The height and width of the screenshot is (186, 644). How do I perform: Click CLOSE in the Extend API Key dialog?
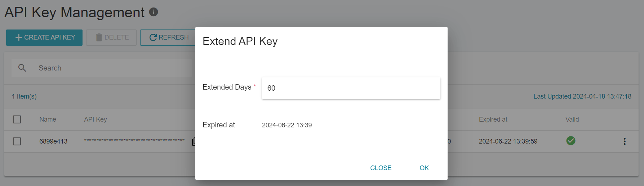381,168
